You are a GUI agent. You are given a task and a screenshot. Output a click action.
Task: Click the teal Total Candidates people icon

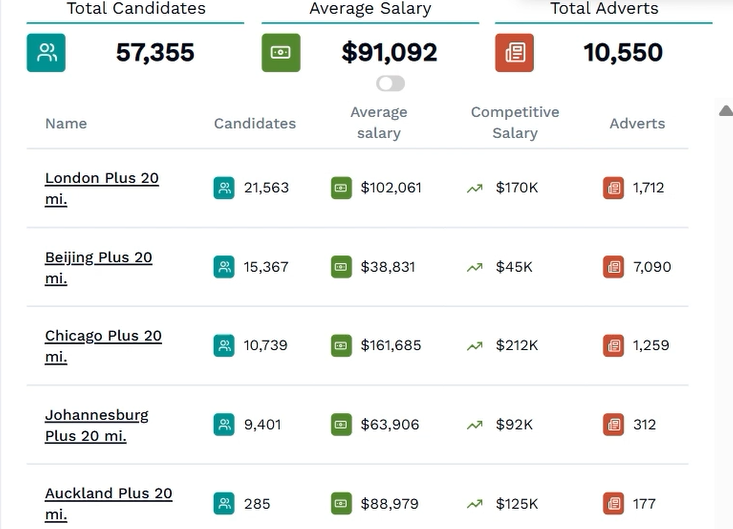(46, 53)
